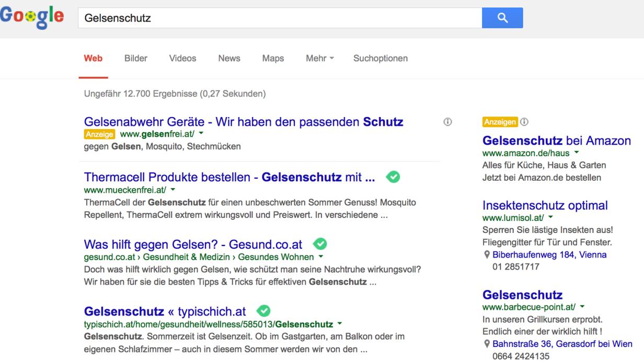Open the Maps tab

(273, 59)
